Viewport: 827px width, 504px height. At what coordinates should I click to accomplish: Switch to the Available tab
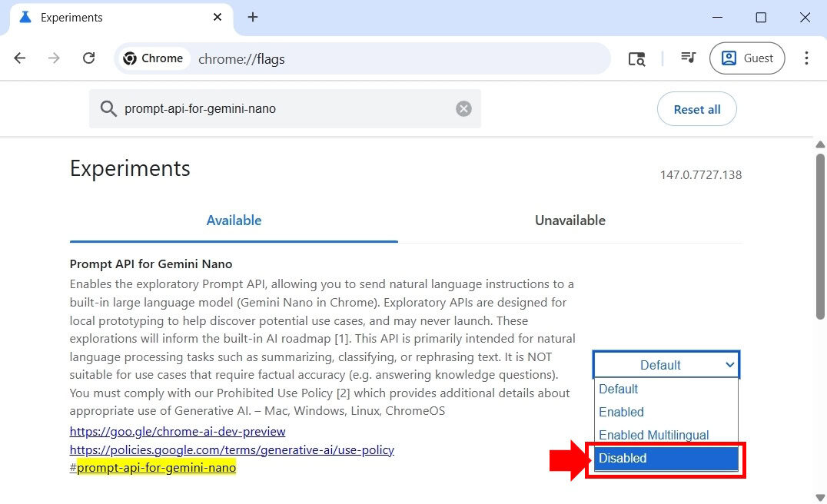pyautogui.click(x=234, y=220)
